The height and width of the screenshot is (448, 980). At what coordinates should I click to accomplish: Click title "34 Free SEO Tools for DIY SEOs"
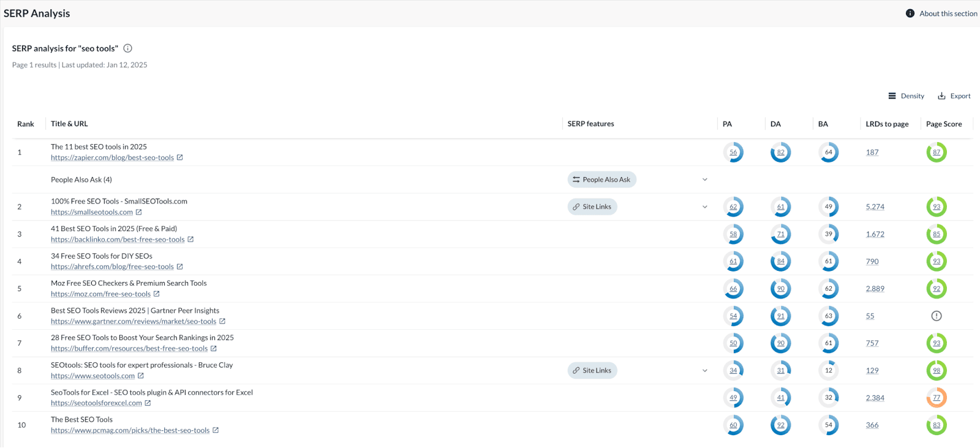point(102,256)
